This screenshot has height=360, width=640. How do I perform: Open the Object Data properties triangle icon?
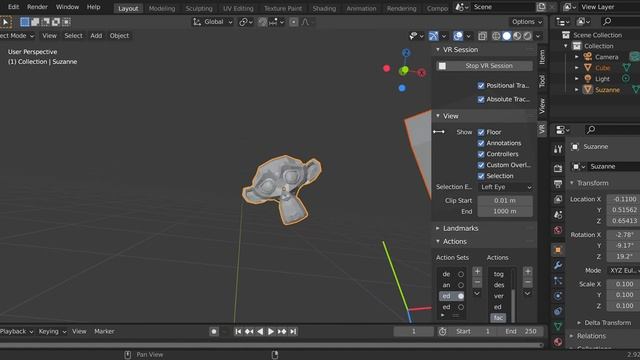tap(558, 327)
